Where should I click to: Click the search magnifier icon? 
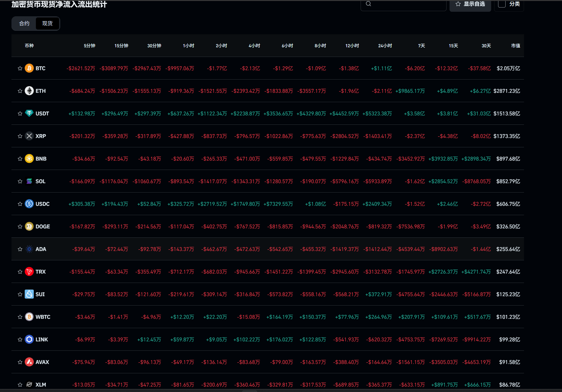(x=368, y=4)
